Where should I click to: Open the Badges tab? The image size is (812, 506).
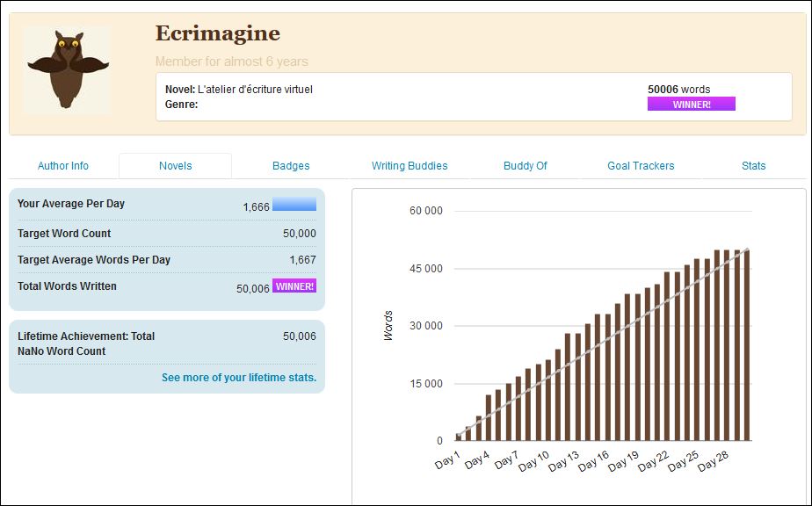291,166
